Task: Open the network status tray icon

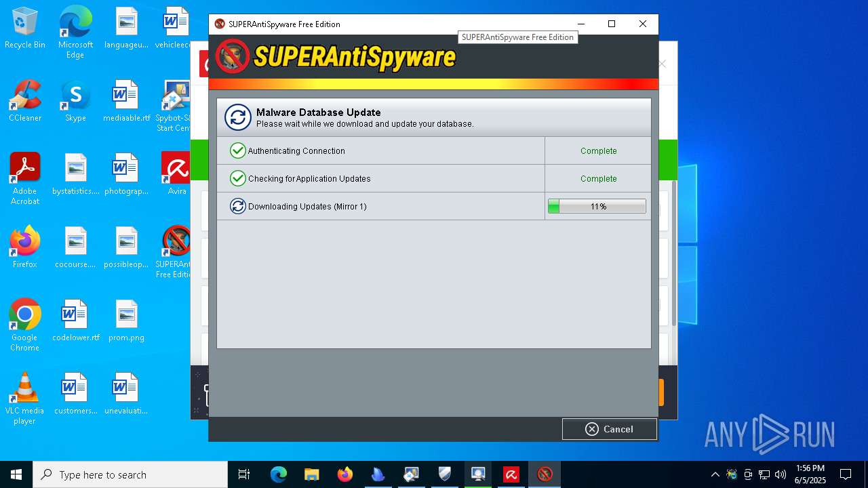Action: pos(764,474)
